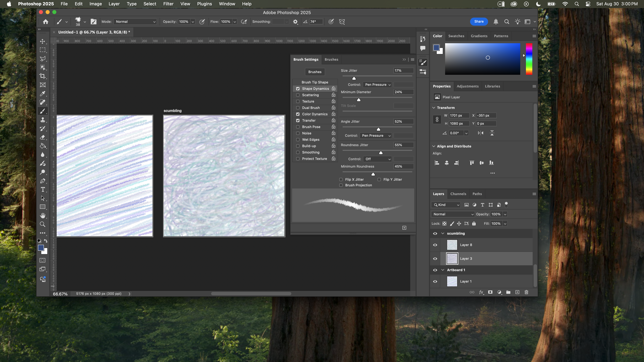Select the Clone Stamp tool
The width and height of the screenshot is (644, 362).
(43, 120)
